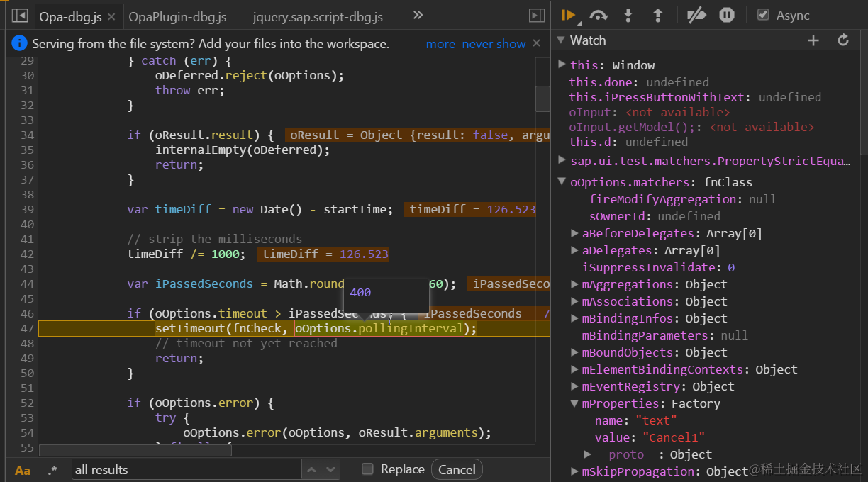Click line number 39 in gutter
Image resolution: width=868 pixels, height=482 pixels.
(x=27, y=209)
